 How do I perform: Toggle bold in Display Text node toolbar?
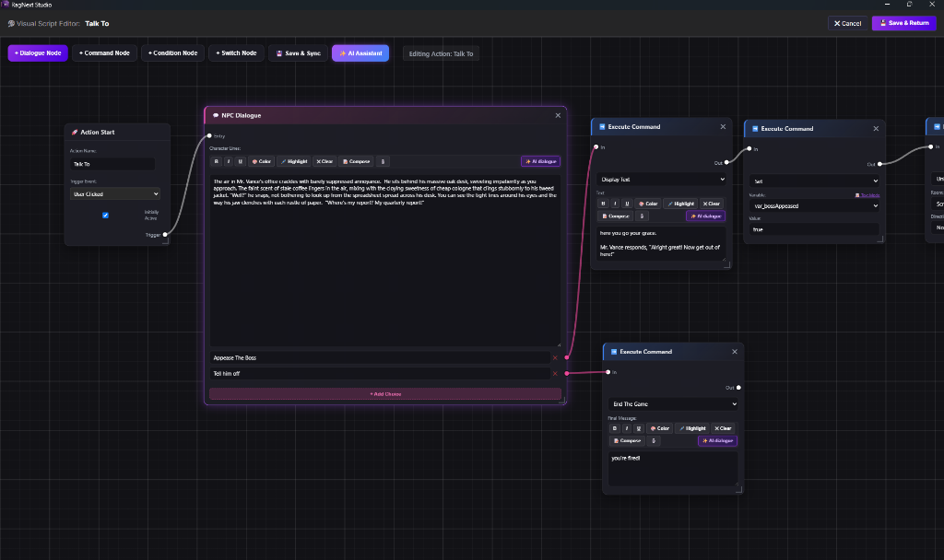[603, 204]
